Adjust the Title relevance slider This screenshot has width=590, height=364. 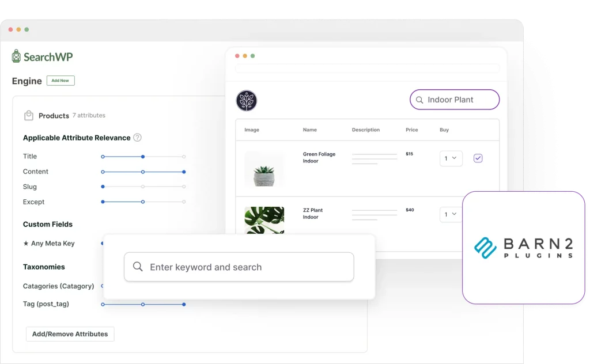point(143,157)
